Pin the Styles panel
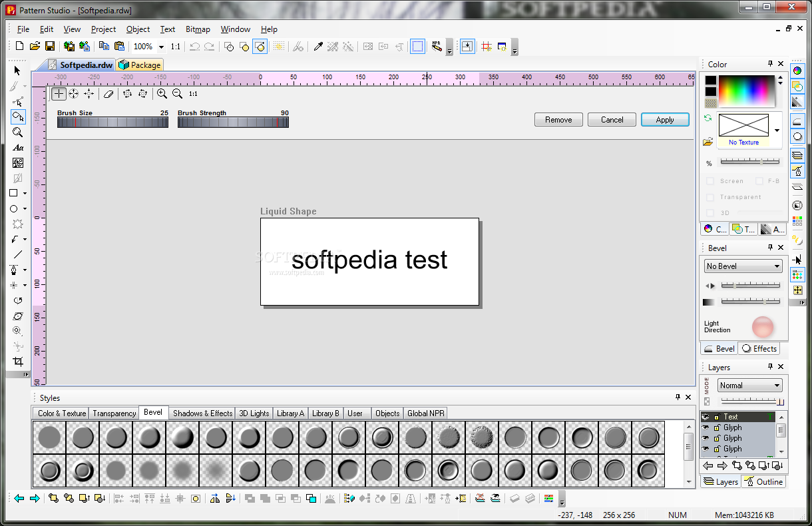The image size is (812, 526). pos(678,397)
